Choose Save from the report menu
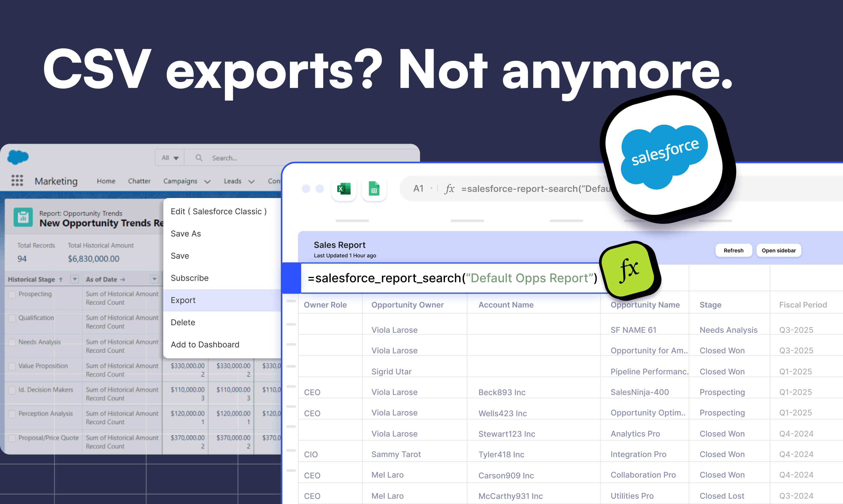 222,256
